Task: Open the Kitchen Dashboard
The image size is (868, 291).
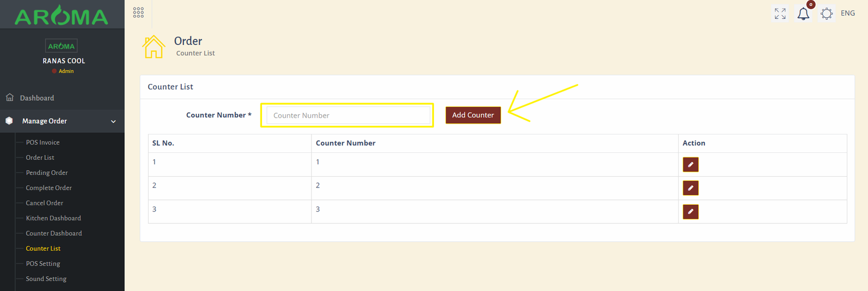Action: click(53, 218)
